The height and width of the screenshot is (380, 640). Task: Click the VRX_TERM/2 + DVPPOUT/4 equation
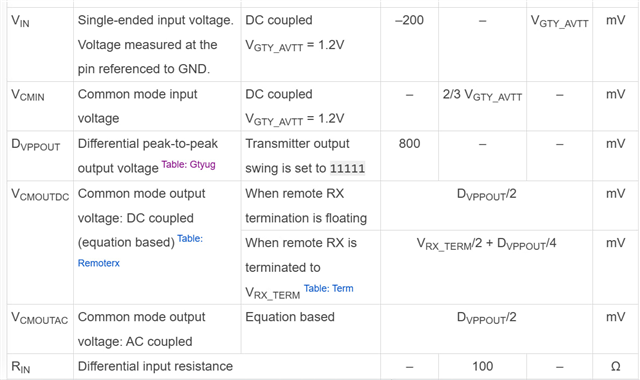coord(486,244)
